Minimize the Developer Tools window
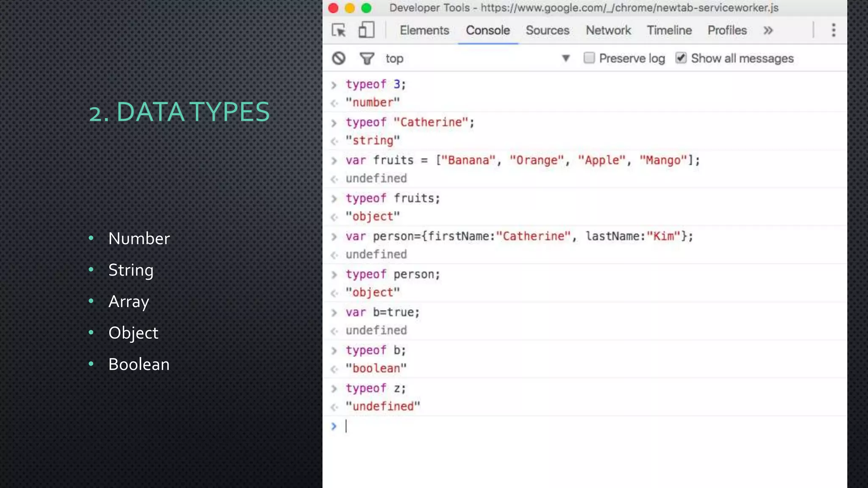Viewport: 868px width, 488px height. (350, 8)
